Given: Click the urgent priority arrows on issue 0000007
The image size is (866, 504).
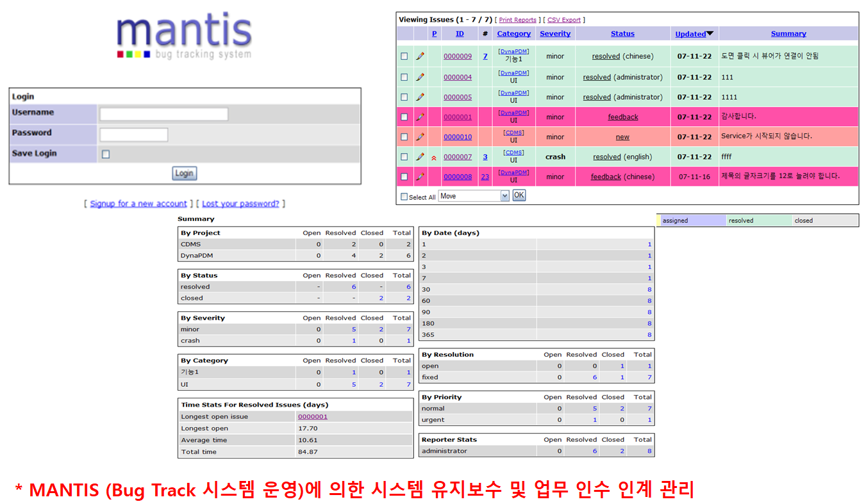Looking at the screenshot, I should coord(434,157).
